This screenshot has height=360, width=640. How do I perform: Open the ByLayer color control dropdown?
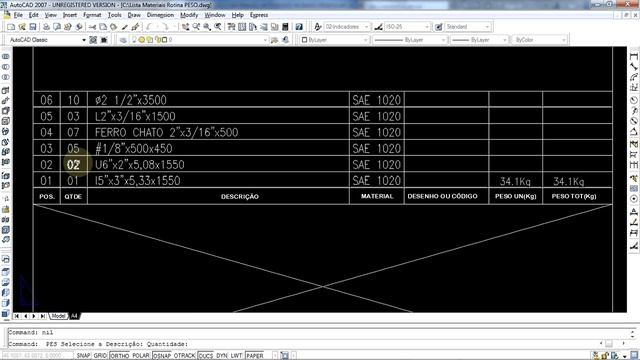(365, 40)
